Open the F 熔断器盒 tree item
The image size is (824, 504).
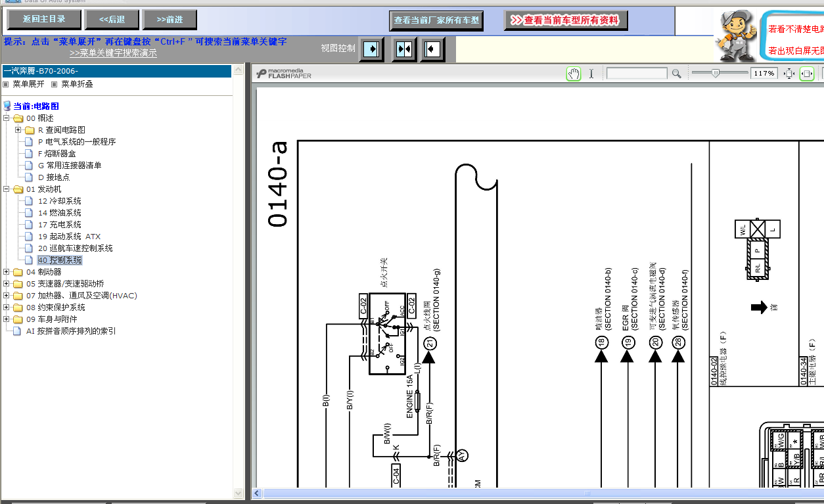tap(57, 154)
